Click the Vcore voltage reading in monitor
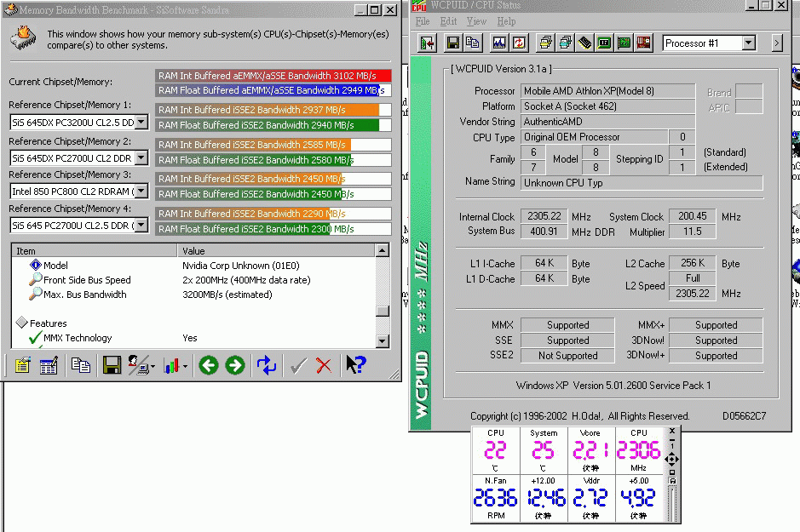Image resolution: width=800 pixels, height=532 pixels. point(590,450)
